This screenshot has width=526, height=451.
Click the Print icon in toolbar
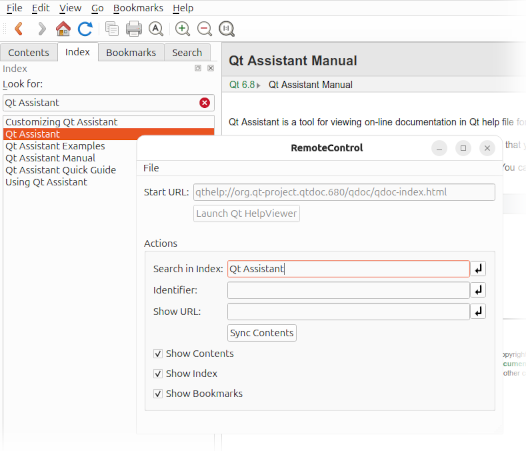tap(134, 29)
